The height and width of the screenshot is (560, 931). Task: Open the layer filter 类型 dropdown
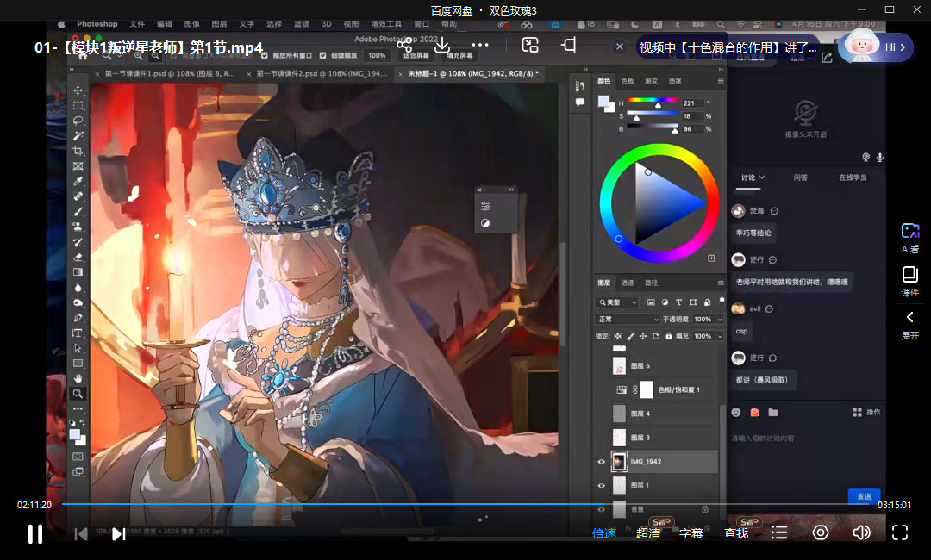617,302
